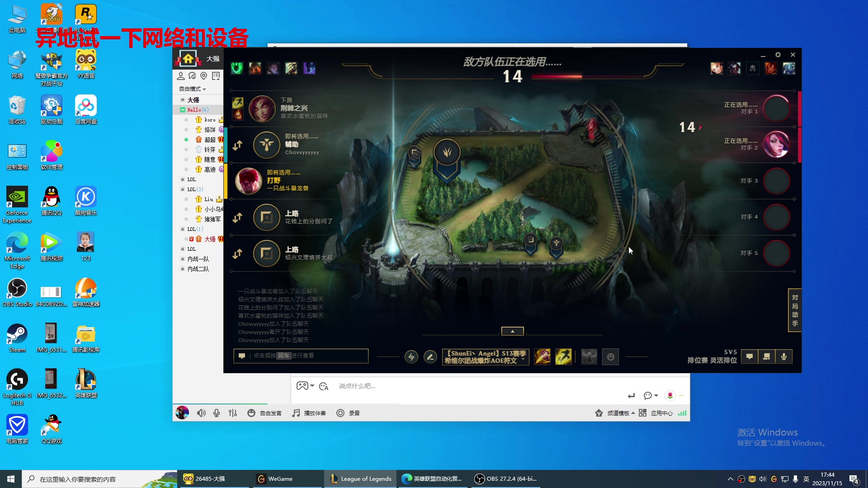Expand the 自由模式 mode dropdown in YY
This screenshot has height=488, width=868.
tap(193, 89)
